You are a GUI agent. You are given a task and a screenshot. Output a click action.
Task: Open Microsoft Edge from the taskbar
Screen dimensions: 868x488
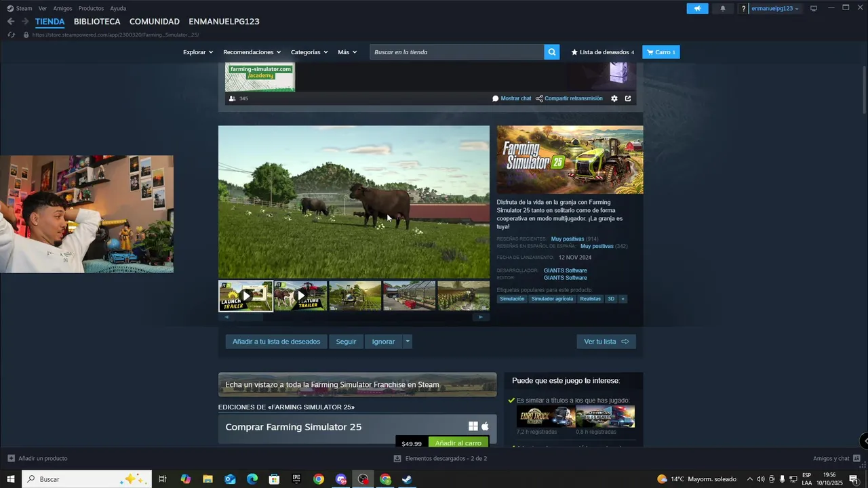(252, 479)
